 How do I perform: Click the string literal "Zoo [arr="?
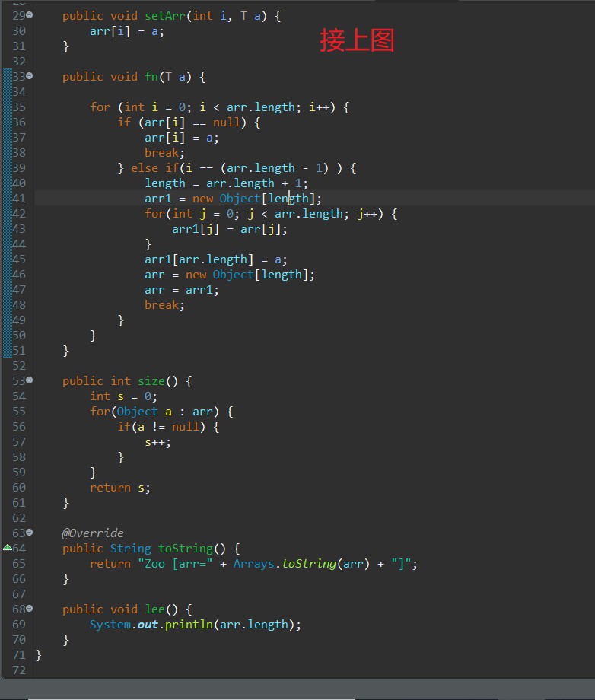(x=175, y=564)
